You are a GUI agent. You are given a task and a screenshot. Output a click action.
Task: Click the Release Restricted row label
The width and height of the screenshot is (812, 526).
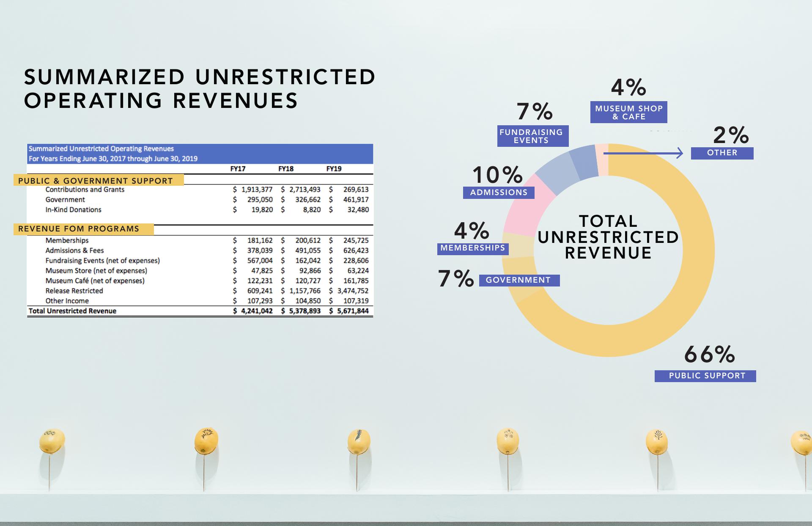74,291
